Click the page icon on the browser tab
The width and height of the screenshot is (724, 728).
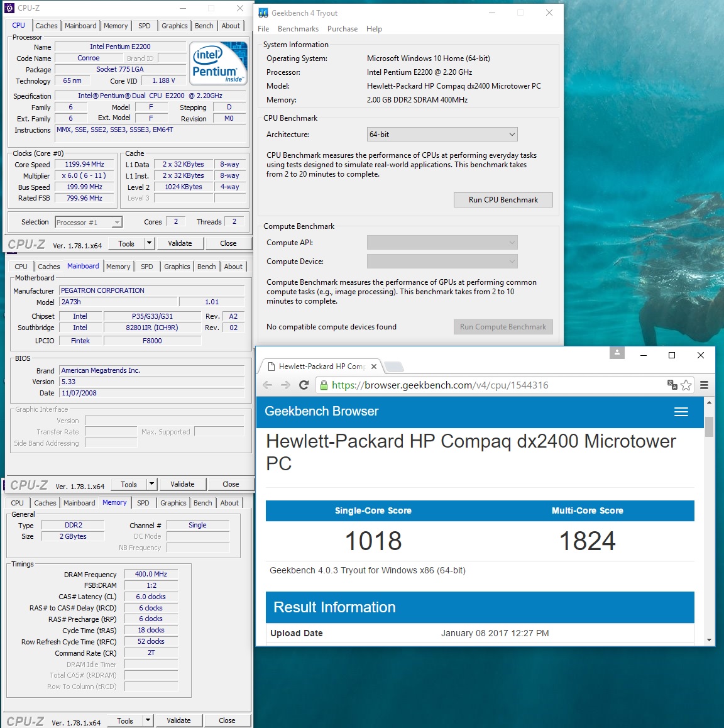click(272, 367)
